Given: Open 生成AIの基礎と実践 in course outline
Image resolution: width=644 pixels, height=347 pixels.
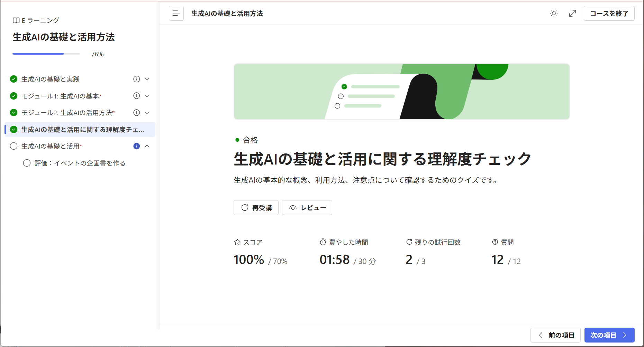Looking at the screenshot, I should tap(51, 79).
